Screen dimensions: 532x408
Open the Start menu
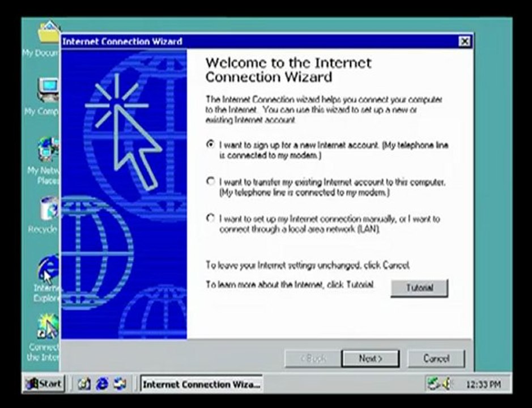(x=44, y=384)
